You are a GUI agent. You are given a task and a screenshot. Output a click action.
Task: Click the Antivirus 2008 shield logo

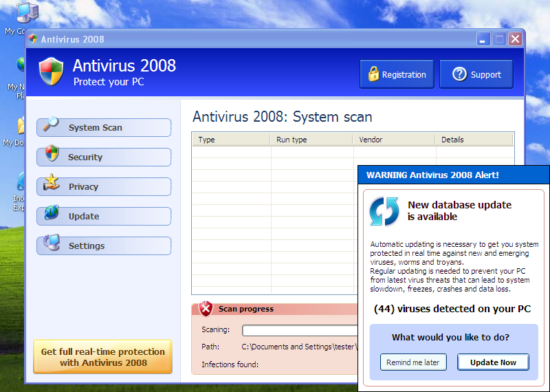51,72
